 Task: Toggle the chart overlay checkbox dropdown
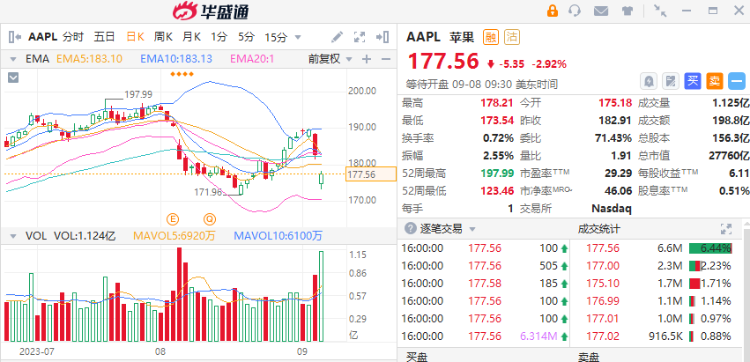pos(13,77)
